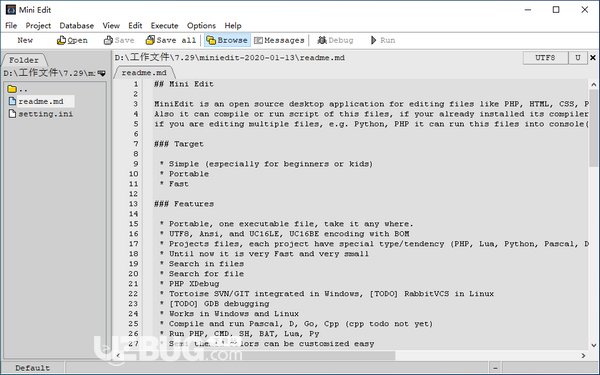The image size is (600, 375).
Task: Click the Save all toolbar button
Action: 171,40
